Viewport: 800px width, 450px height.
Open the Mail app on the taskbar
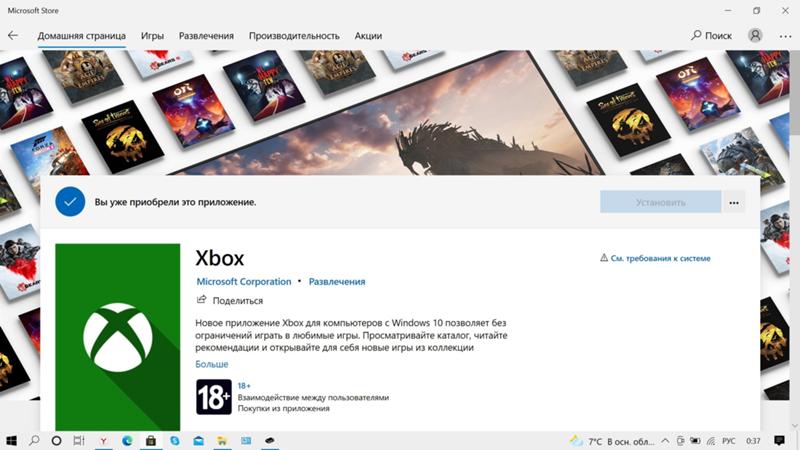tap(198, 441)
